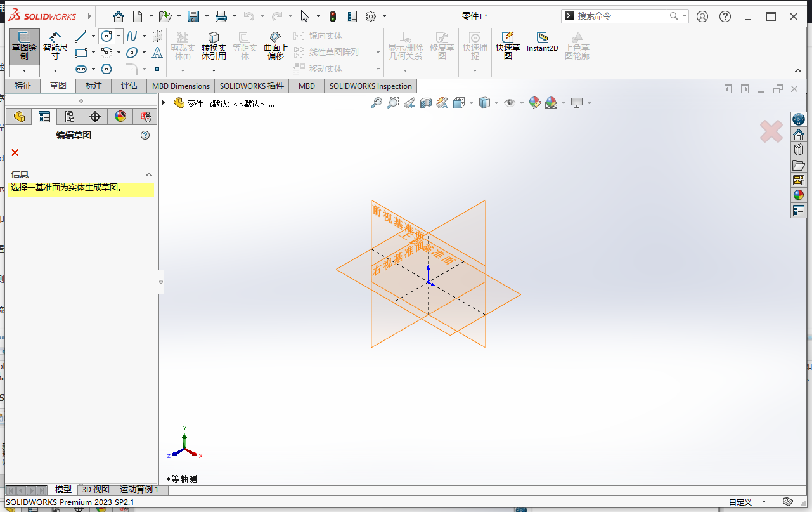The height and width of the screenshot is (512, 812).
Task: Open the ConfigurationManager tab
Action: coord(70,117)
